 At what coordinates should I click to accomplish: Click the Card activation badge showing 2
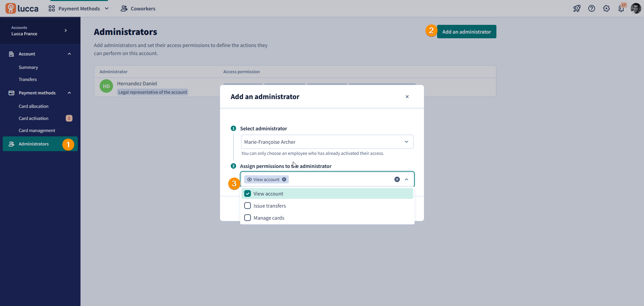tap(69, 118)
